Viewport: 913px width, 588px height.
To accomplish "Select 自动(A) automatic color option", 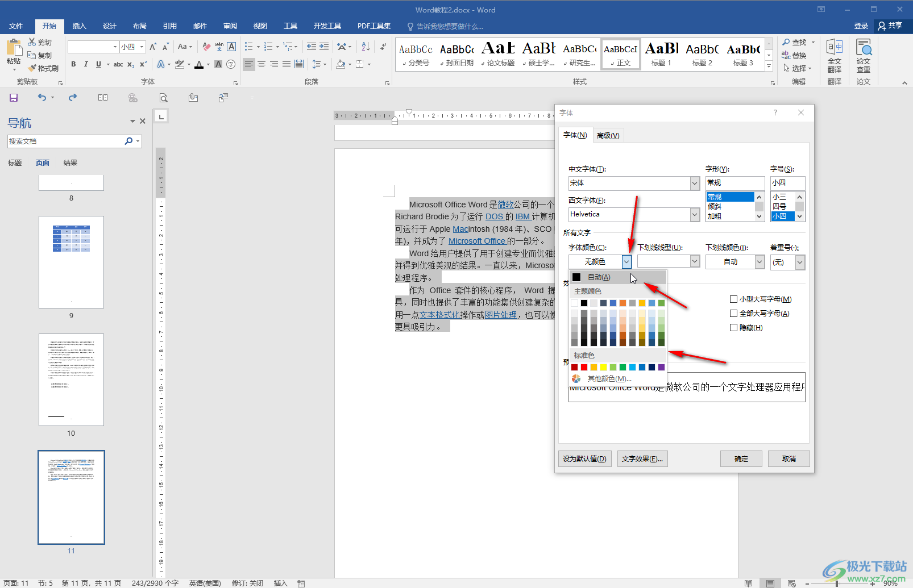I will pos(618,277).
